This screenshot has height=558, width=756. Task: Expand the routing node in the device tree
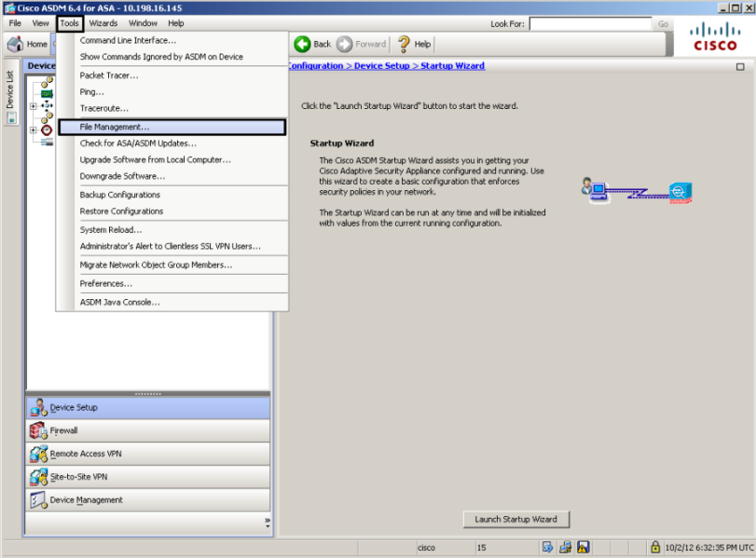(34, 106)
